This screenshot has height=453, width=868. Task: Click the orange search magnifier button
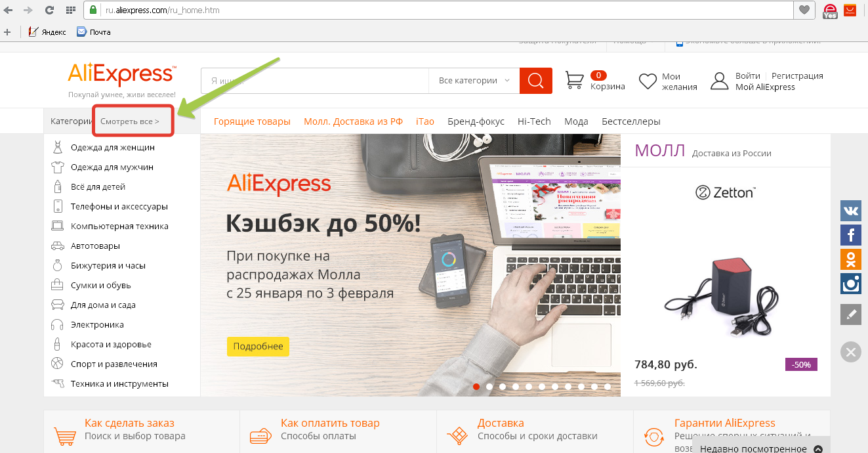coord(536,81)
